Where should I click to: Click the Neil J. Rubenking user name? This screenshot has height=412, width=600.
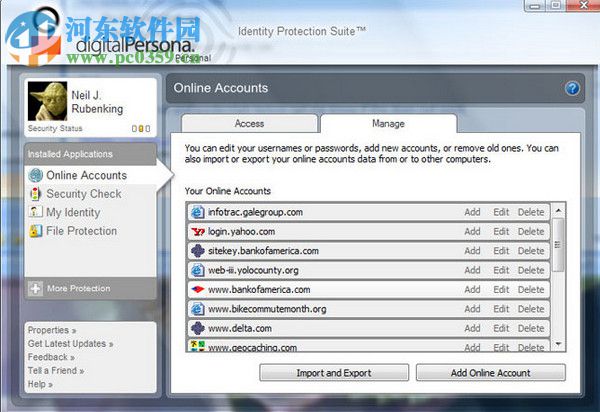97,102
